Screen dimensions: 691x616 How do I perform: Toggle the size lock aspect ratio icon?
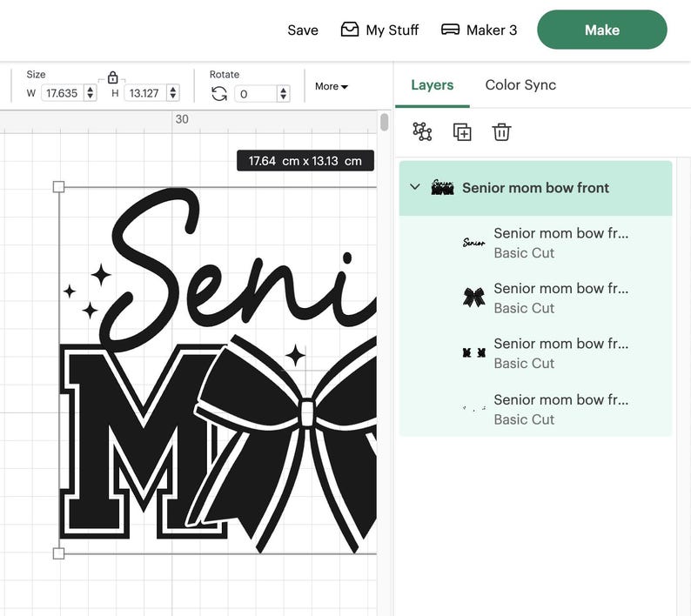(x=113, y=77)
